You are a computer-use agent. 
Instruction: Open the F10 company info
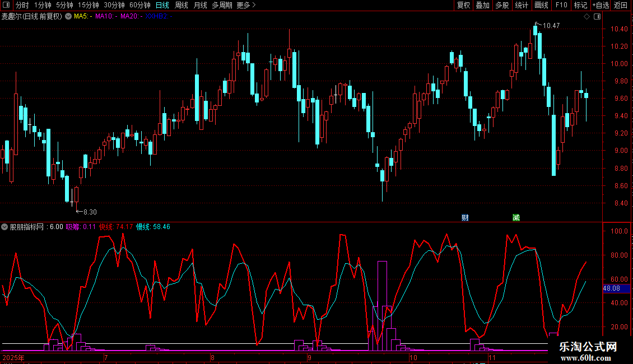561,5
